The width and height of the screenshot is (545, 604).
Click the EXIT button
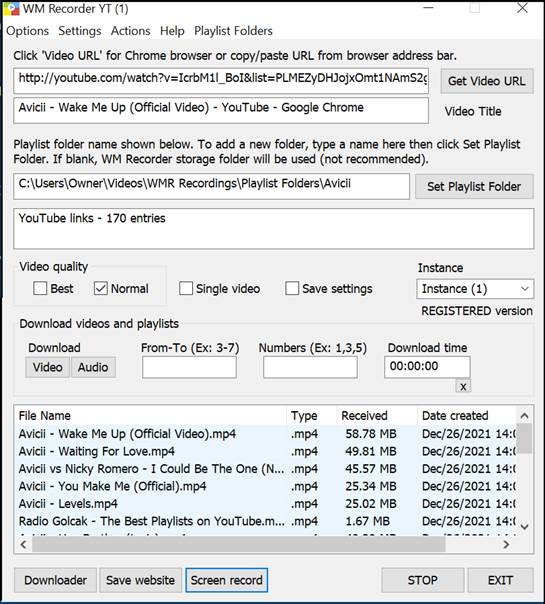pos(500,580)
